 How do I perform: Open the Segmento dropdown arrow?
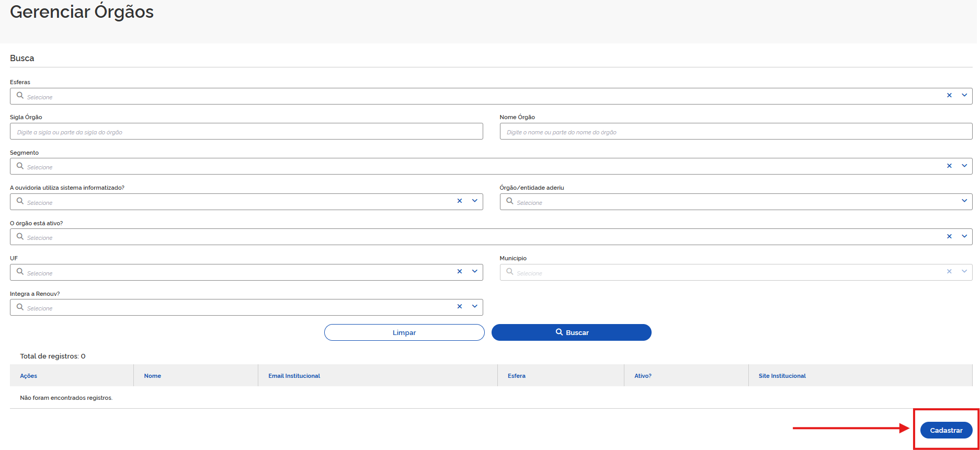964,166
